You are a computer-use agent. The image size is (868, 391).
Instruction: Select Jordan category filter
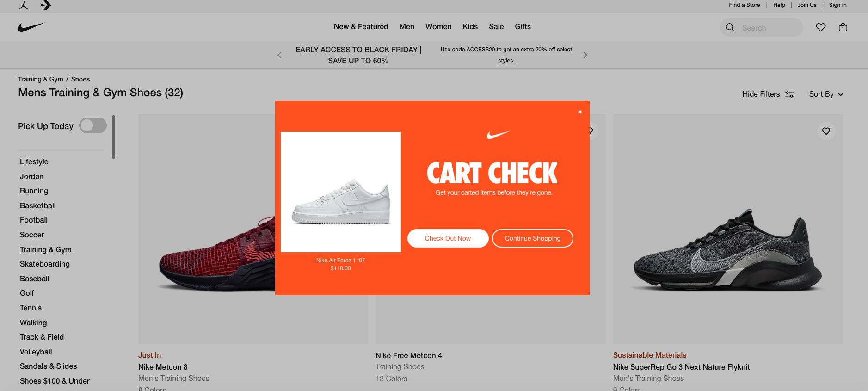click(x=31, y=176)
